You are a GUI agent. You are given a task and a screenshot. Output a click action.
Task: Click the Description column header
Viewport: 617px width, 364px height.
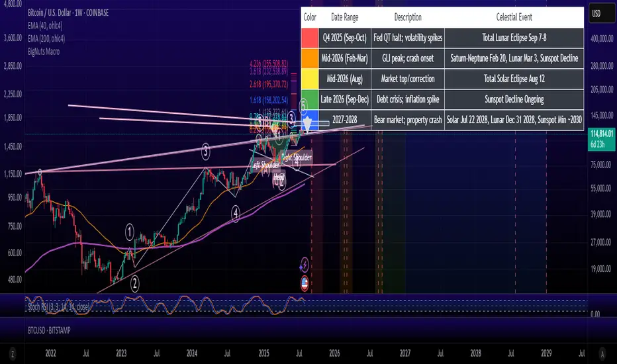(x=408, y=17)
